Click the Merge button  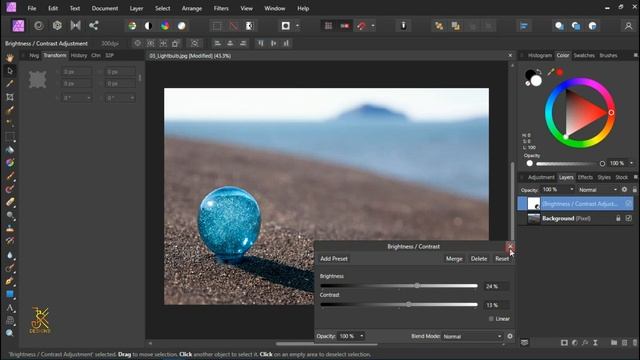[454, 259]
